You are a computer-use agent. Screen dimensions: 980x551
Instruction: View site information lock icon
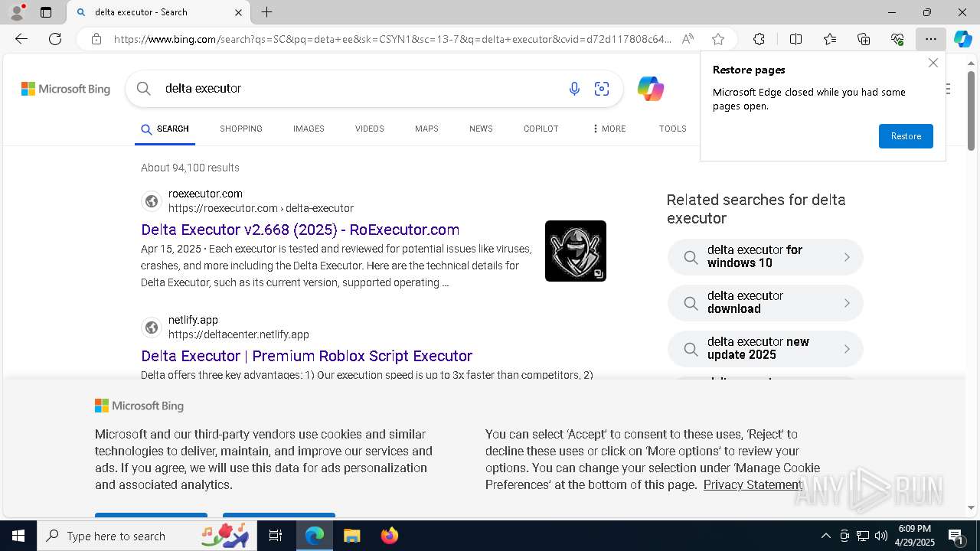(96, 39)
